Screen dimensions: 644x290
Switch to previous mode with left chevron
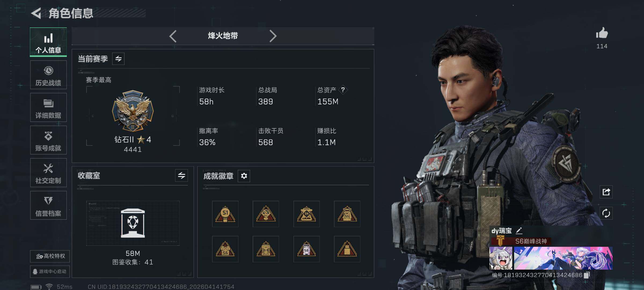click(173, 36)
